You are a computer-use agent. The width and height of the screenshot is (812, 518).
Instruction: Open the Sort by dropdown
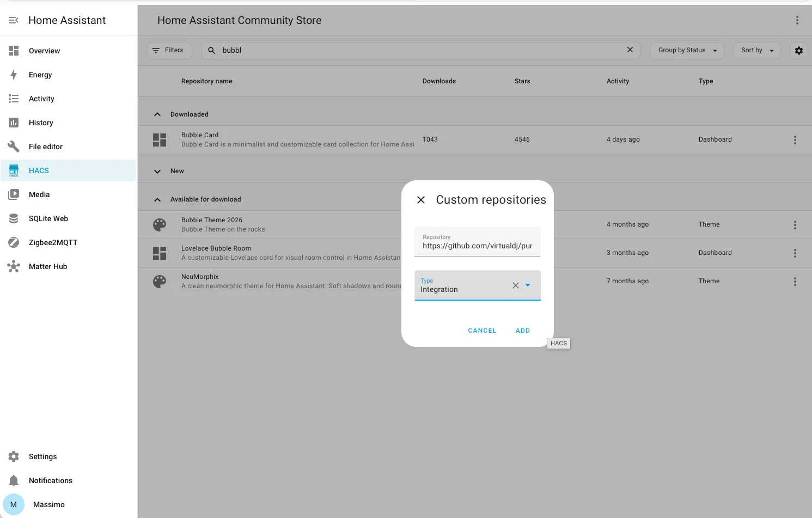click(757, 51)
